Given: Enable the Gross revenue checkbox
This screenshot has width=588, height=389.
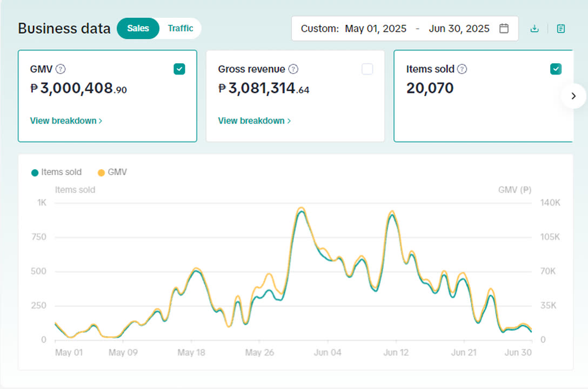Looking at the screenshot, I should (x=367, y=69).
